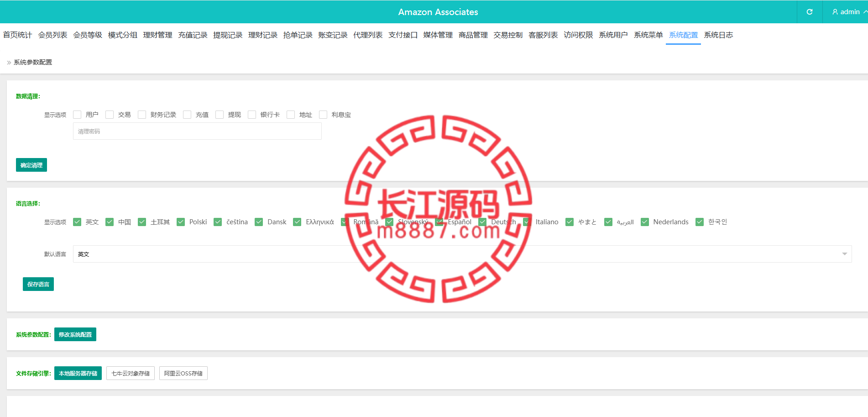Screen dimensions: 868x417
Task: Open 访问权限 menu item
Action: [578, 35]
